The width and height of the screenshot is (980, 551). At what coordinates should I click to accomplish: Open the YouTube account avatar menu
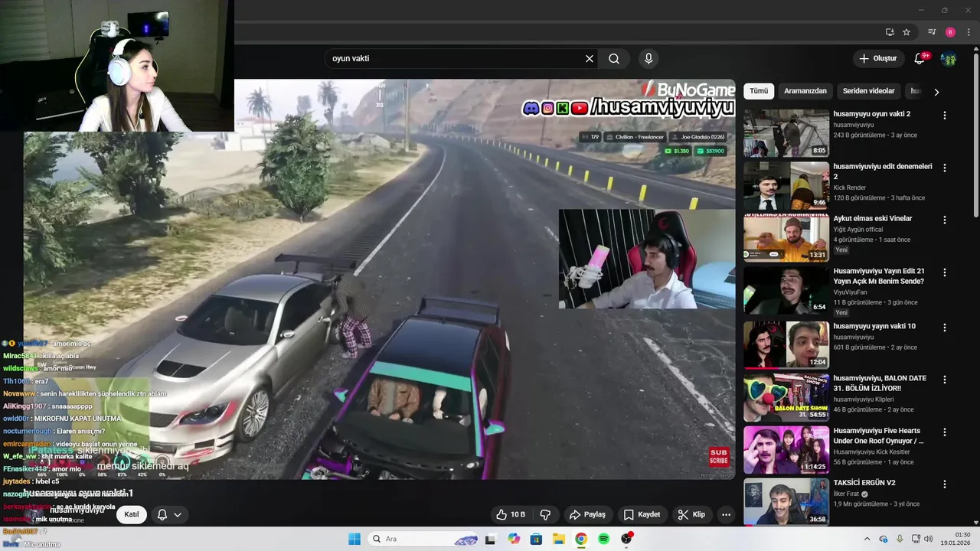949,58
